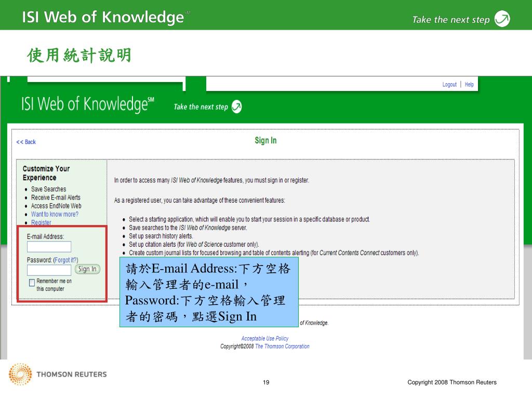Tick 'Remember me on this computer' checkbox

[x=32, y=283]
